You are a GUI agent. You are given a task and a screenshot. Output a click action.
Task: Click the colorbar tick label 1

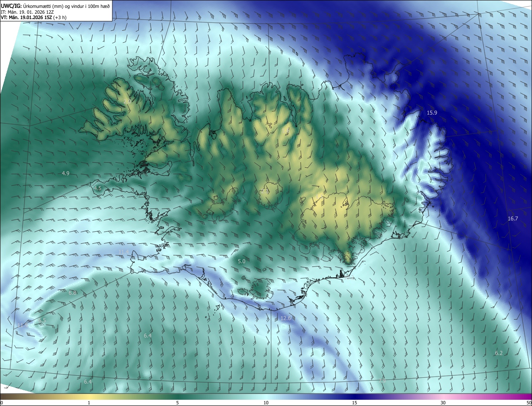pos(89,403)
